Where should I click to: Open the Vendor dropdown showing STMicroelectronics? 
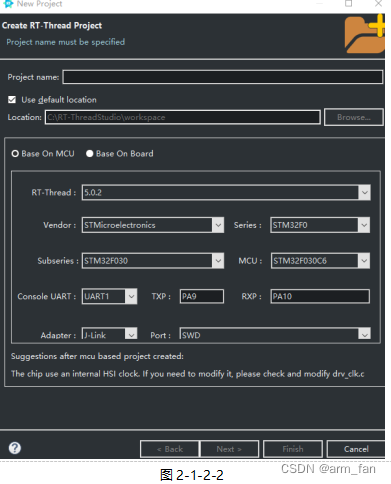(153, 225)
